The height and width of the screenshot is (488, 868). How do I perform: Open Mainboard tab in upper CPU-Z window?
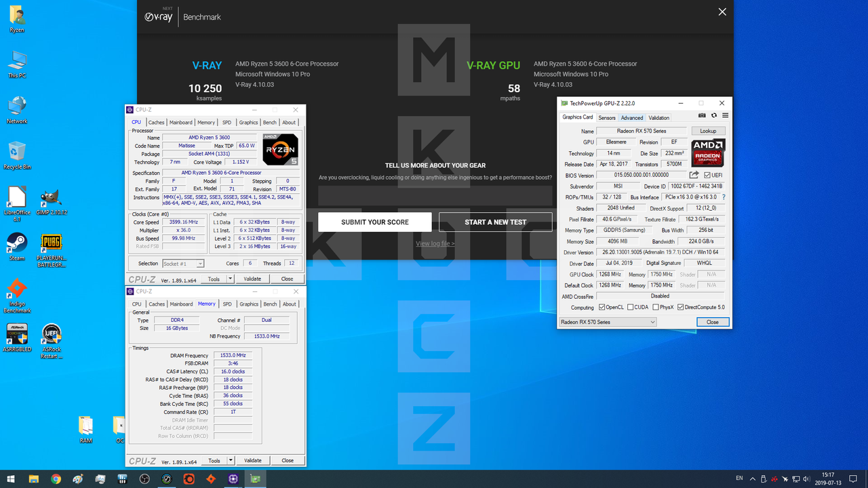pyautogui.click(x=181, y=123)
